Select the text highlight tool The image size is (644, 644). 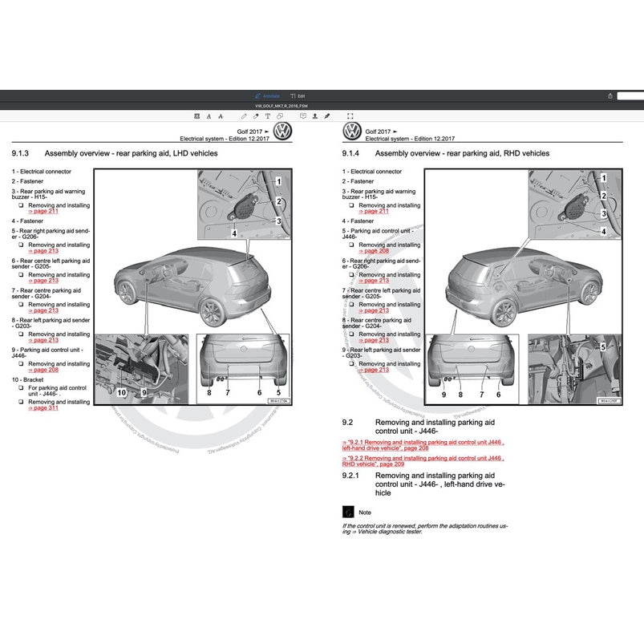point(197,115)
